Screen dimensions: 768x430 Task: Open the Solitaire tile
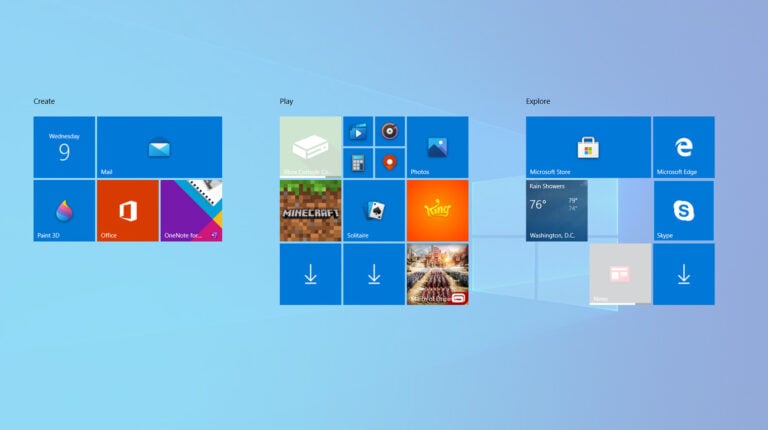coord(374,211)
